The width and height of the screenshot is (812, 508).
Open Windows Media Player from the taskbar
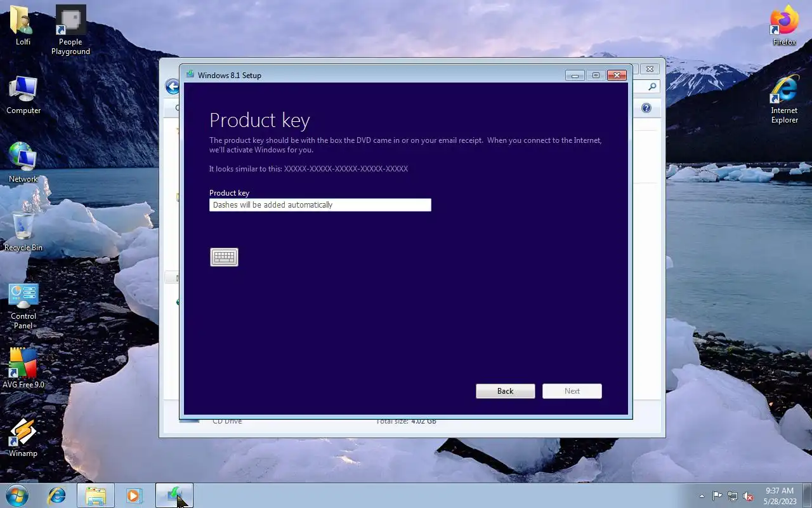[x=134, y=495]
